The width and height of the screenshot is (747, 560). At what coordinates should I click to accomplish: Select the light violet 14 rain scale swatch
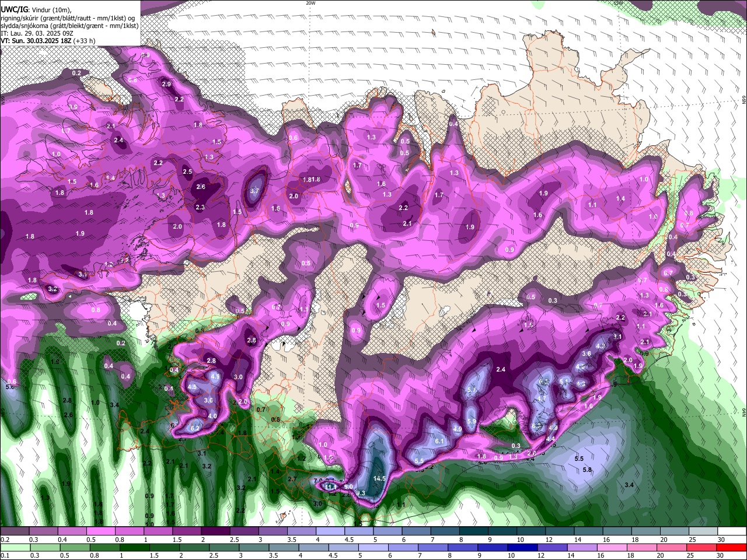tap(582, 548)
